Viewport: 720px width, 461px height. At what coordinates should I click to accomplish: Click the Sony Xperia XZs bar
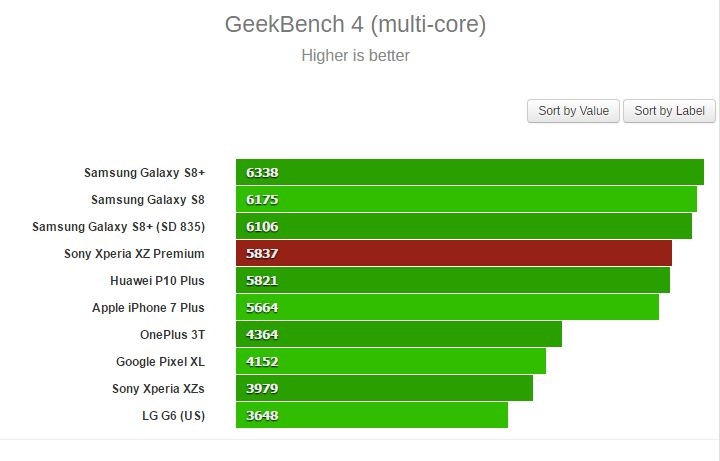[x=384, y=388]
